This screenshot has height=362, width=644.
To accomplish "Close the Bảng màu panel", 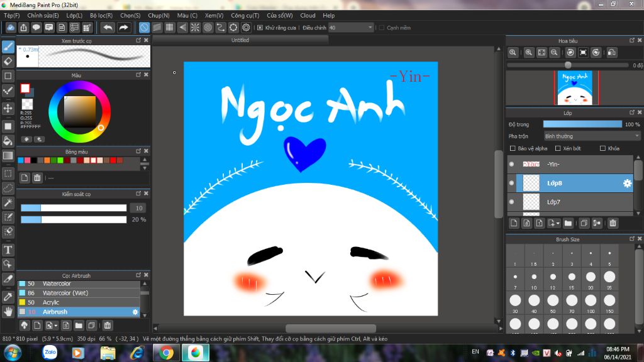I will [146, 151].
